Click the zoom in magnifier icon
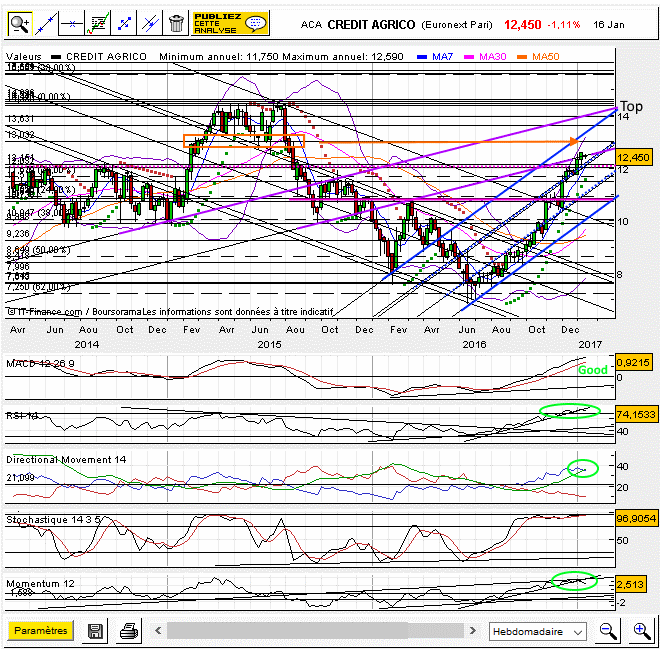The width and height of the screenshot is (660, 649). (642, 631)
